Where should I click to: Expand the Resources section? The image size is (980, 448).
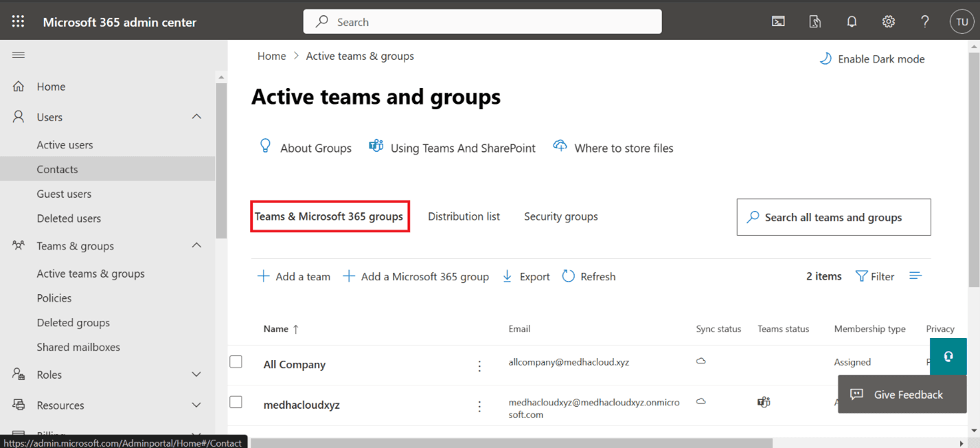click(196, 405)
